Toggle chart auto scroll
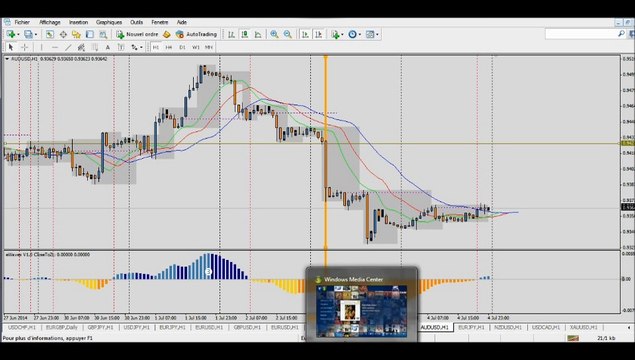 pyautogui.click(x=305, y=34)
